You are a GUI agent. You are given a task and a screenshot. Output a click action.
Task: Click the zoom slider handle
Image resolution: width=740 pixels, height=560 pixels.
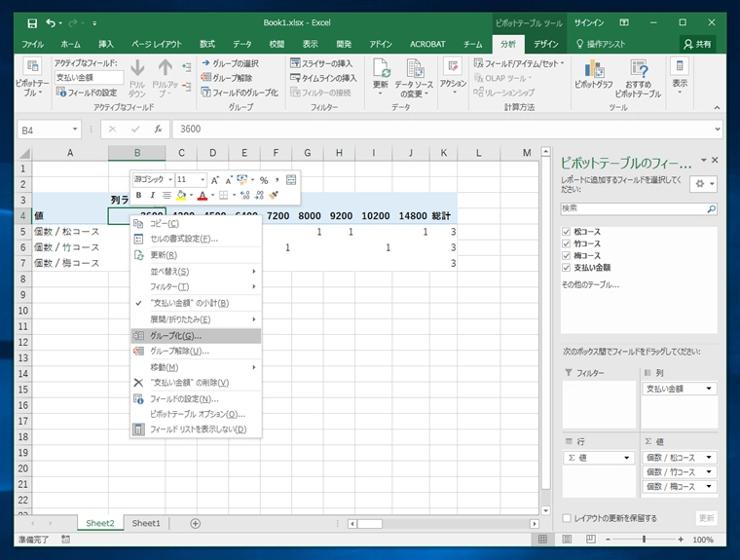[x=644, y=540]
